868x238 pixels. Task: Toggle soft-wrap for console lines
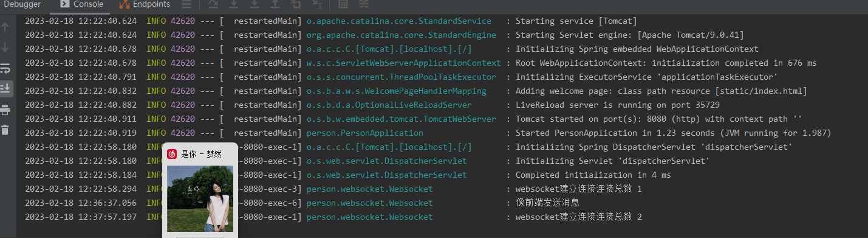pos(5,68)
